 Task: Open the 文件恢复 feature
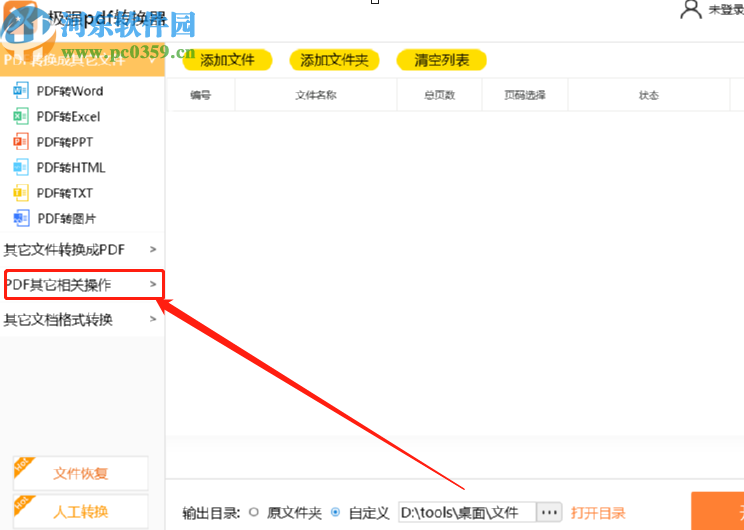(x=81, y=473)
